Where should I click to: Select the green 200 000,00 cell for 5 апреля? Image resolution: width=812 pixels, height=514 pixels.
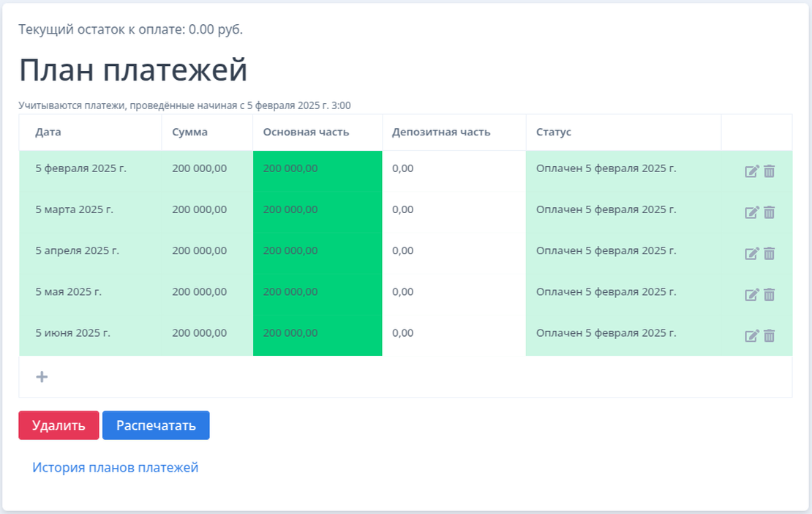[x=317, y=250]
